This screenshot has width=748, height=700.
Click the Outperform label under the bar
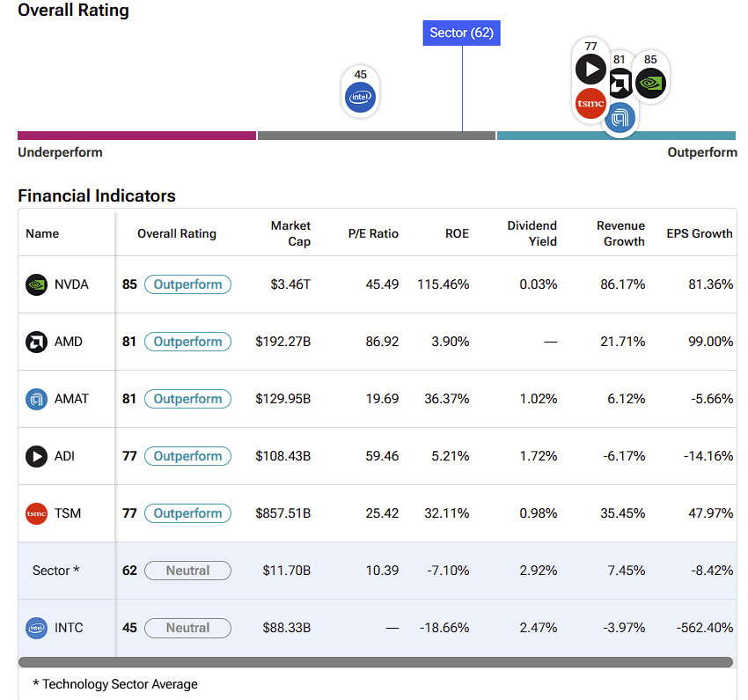pyautogui.click(x=702, y=152)
